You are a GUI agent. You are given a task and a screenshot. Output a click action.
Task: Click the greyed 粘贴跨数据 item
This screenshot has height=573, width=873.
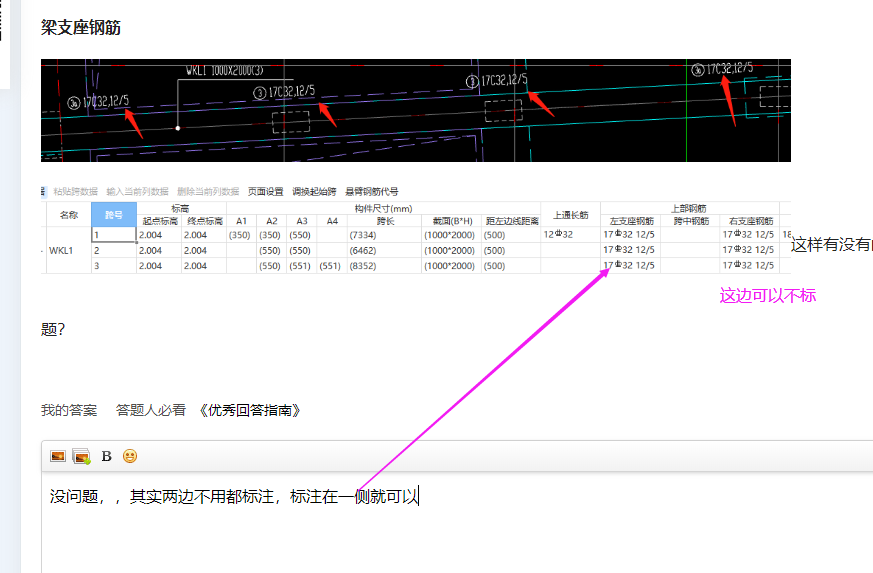pyautogui.click(x=76, y=192)
